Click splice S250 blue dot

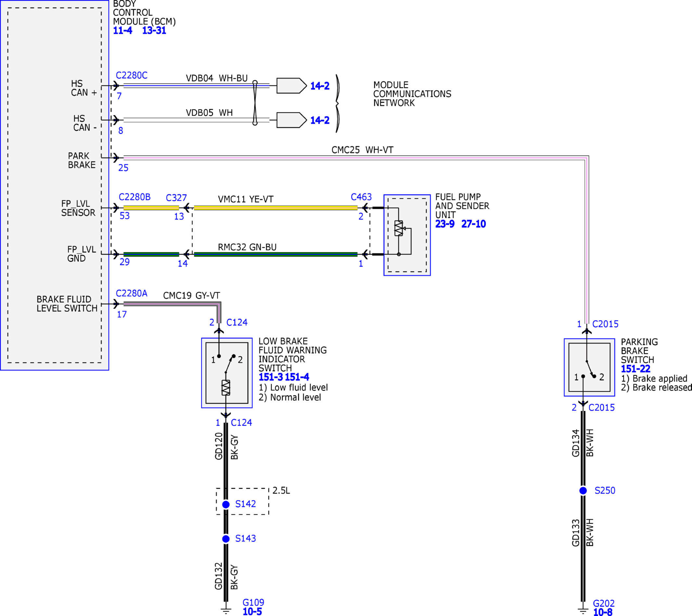pyautogui.click(x=583, y=490)
